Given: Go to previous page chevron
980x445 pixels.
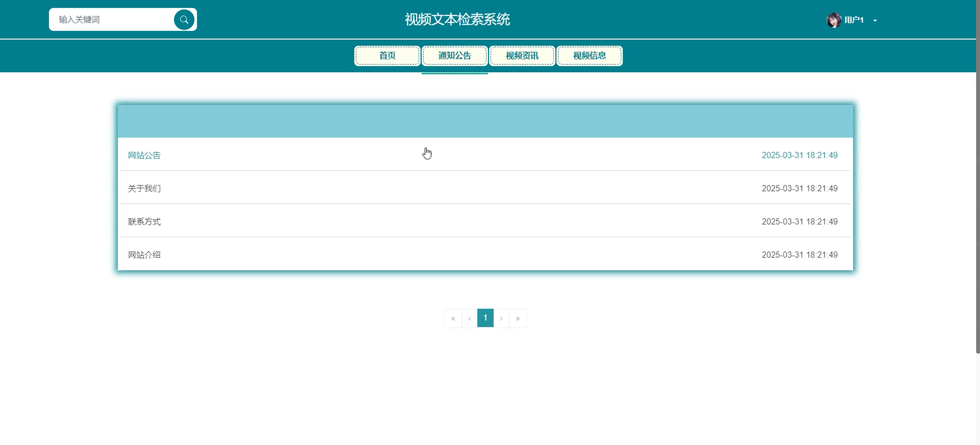Looking at the screenshot, I should coord(469,318).
